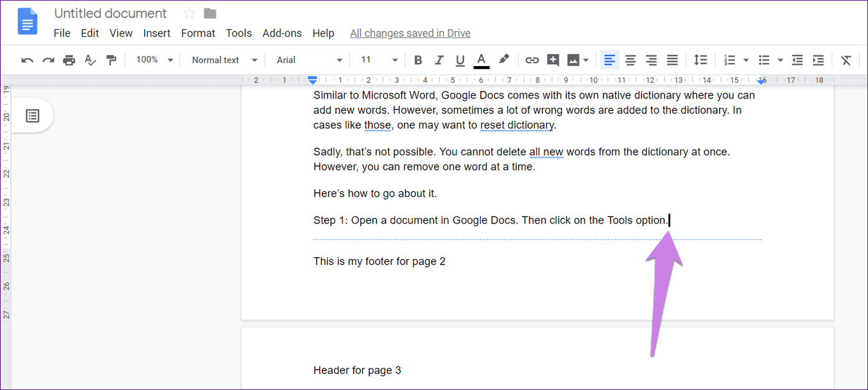868x390 pixels.
Task: Open the Add-ons menu
Action: coord(282,33)
